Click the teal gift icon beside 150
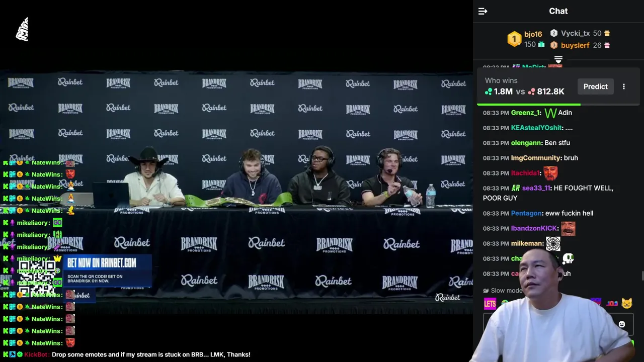644x362 pixels. (x=541, y=44)
